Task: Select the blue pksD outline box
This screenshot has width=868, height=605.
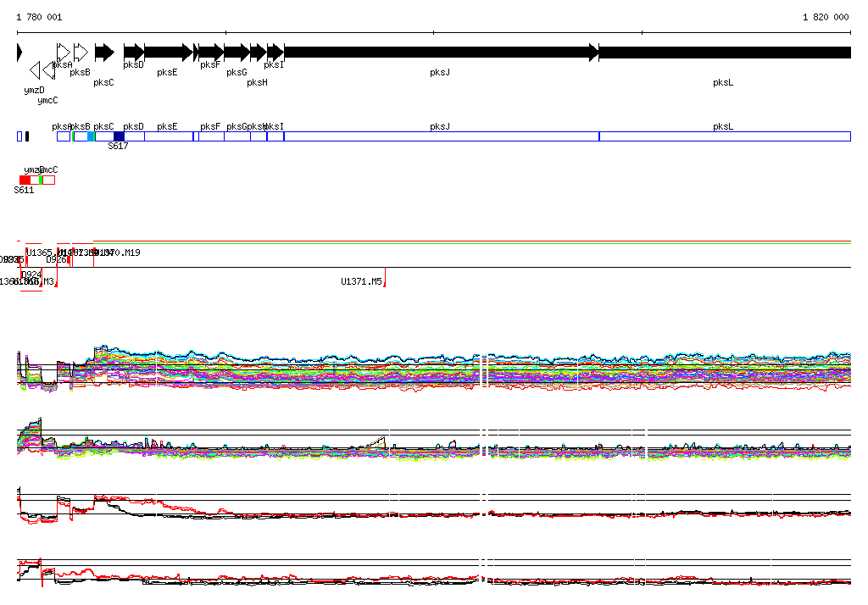Action: tap(135, 136)
